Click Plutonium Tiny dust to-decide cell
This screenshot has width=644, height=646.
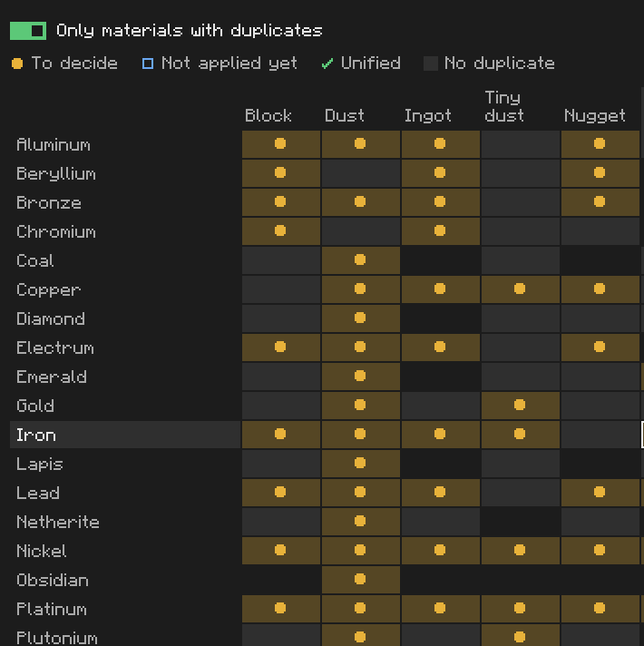[x=521, y=635]
